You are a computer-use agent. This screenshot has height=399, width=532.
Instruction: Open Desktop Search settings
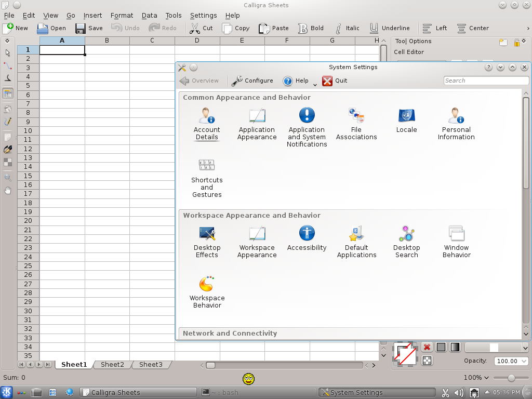coord(406,242)
